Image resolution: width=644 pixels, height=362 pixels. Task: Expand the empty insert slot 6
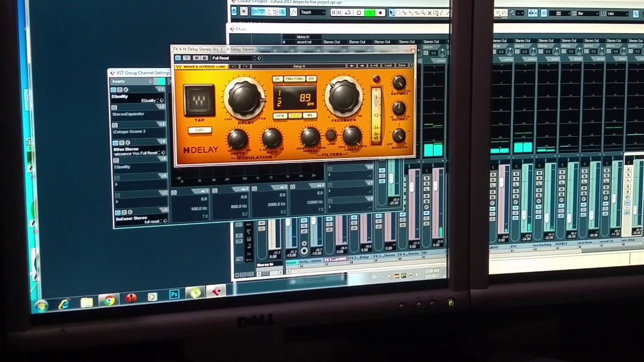[116, 184]
